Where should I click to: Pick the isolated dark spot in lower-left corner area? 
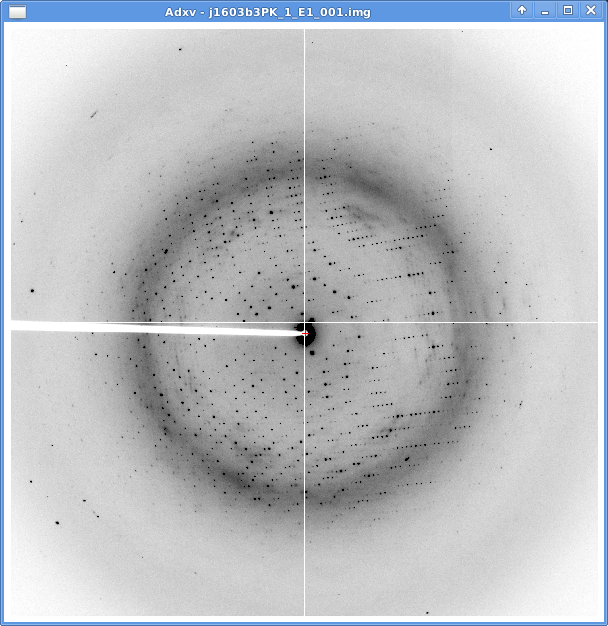pos(57,522)
